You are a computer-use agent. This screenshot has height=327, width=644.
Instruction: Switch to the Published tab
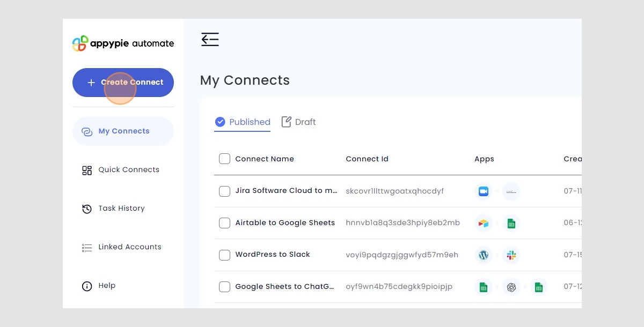(243, 122)
